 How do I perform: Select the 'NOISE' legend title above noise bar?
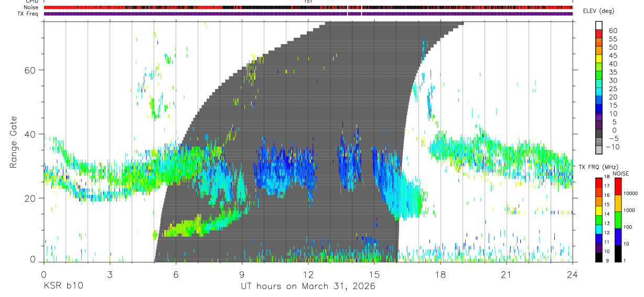click(x=620, y=173)
